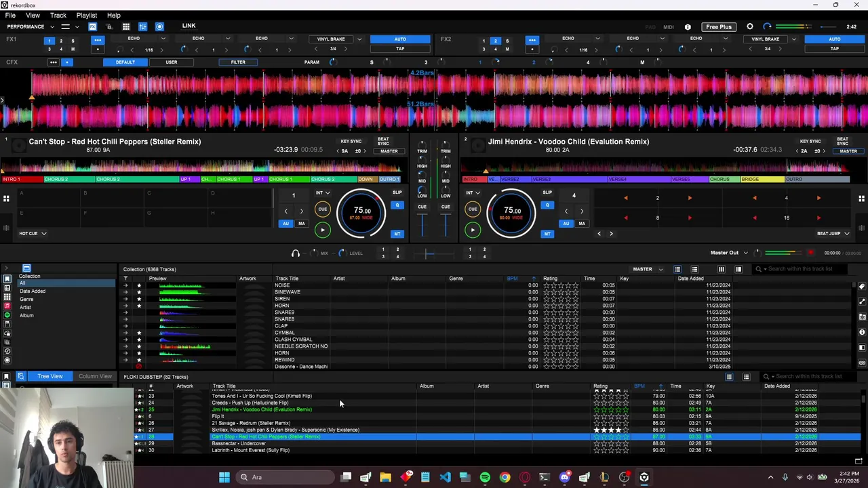Click the Free Plus plan button
The image size is (868, 488).
click(x=718, y=27)
